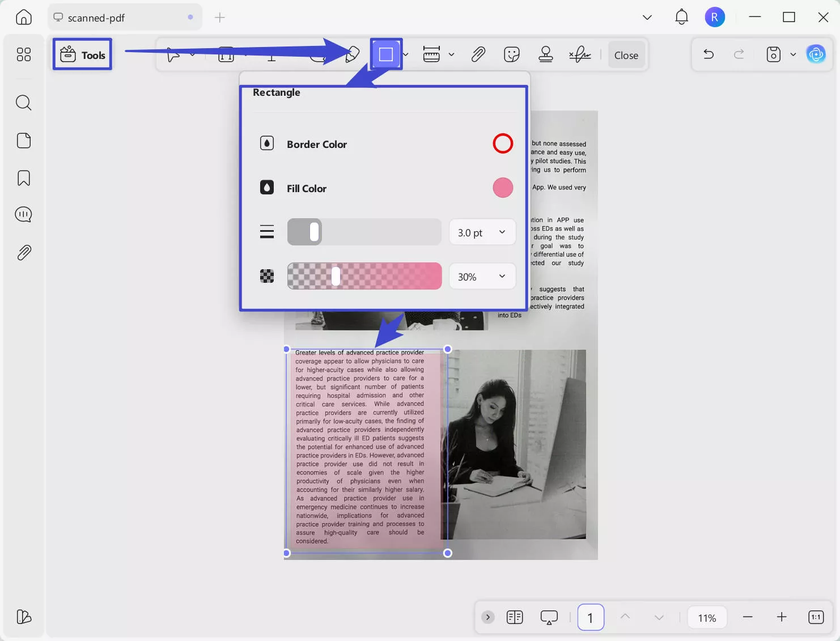Open the file attachment tool
Image resolution: width=840 pixels, height=641 pixels.
pyautogui.click(x=478, y=54)
